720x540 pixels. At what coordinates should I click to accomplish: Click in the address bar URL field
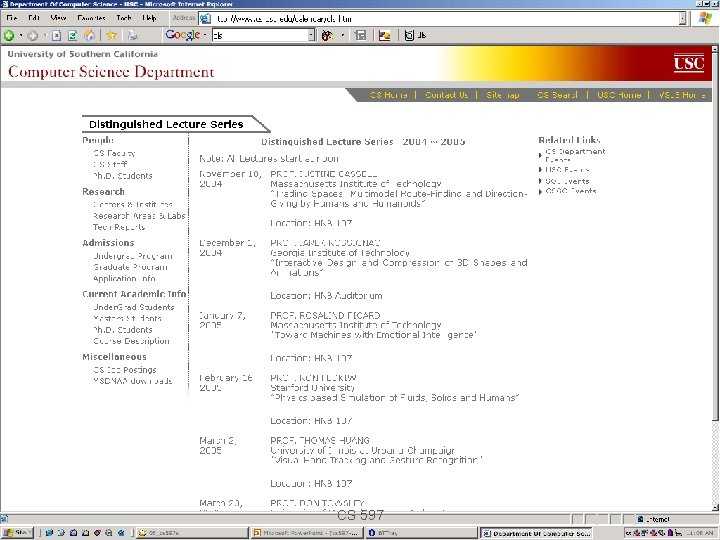445,19
